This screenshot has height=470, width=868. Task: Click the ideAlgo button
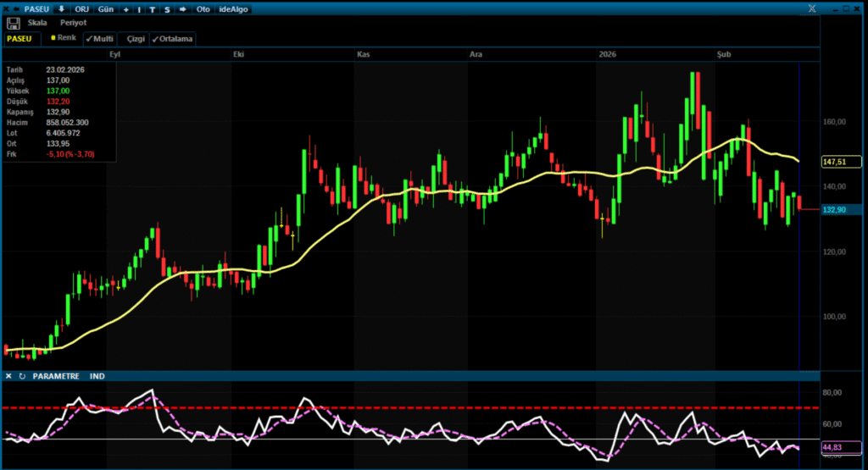231,8
